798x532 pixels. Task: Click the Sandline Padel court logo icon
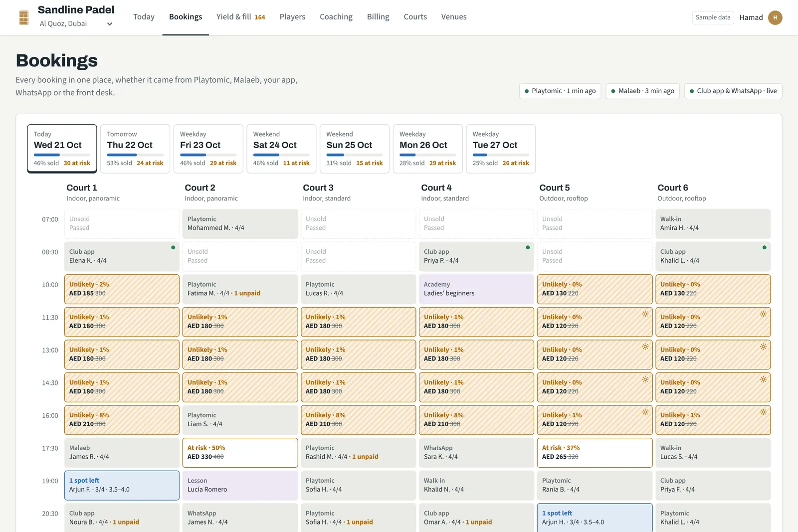coord(23,17)
